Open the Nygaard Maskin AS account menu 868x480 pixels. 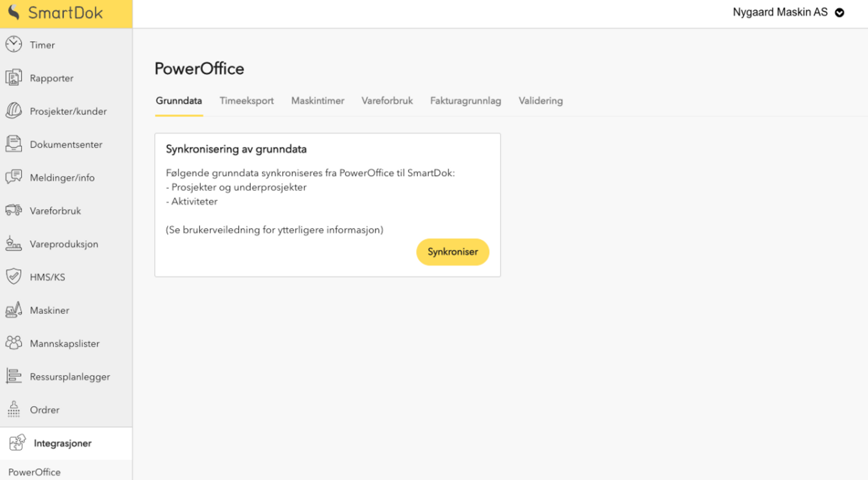(788, 12)
